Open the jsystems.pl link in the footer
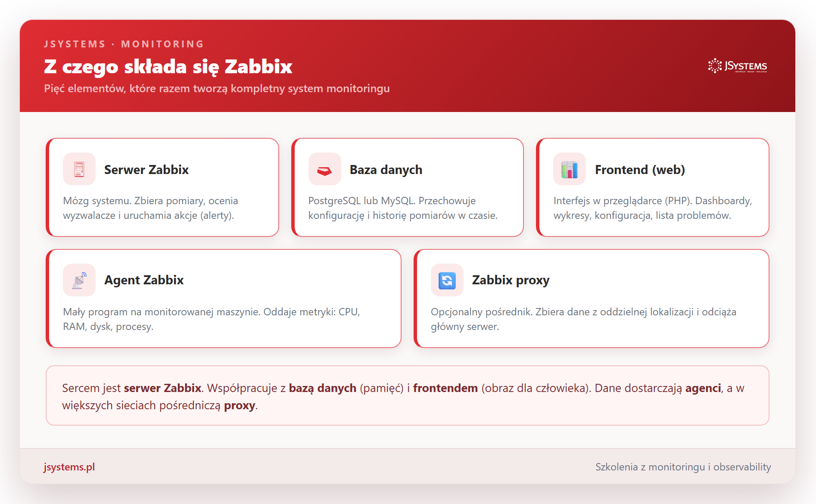This screenshot has width=816, height=504. [69, 467]
